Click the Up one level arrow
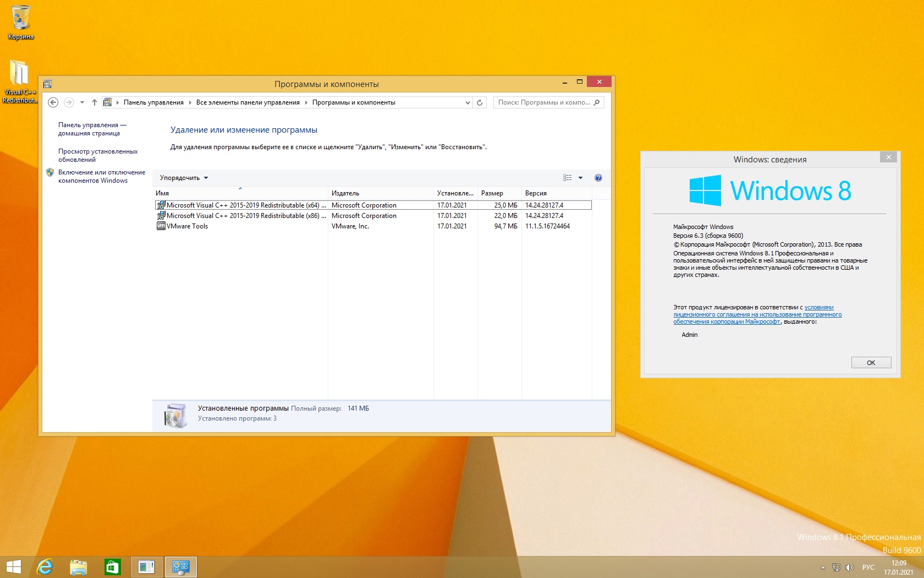 pos(95,102)
